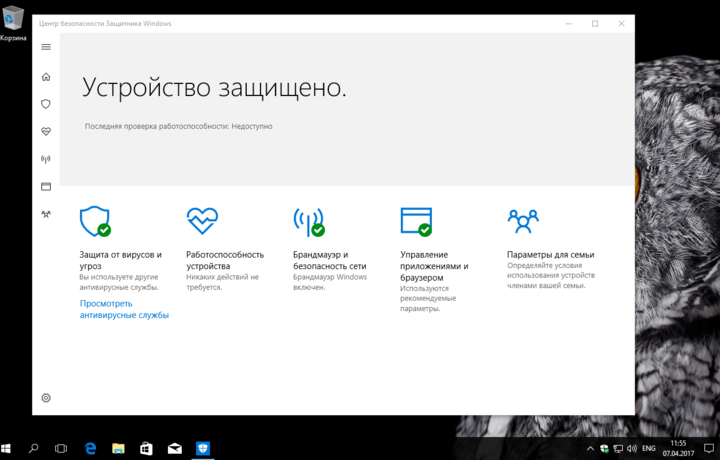The image size is (720, 460).
Task: Open Task View on the taskbar
Action: [x=61, y=449]
